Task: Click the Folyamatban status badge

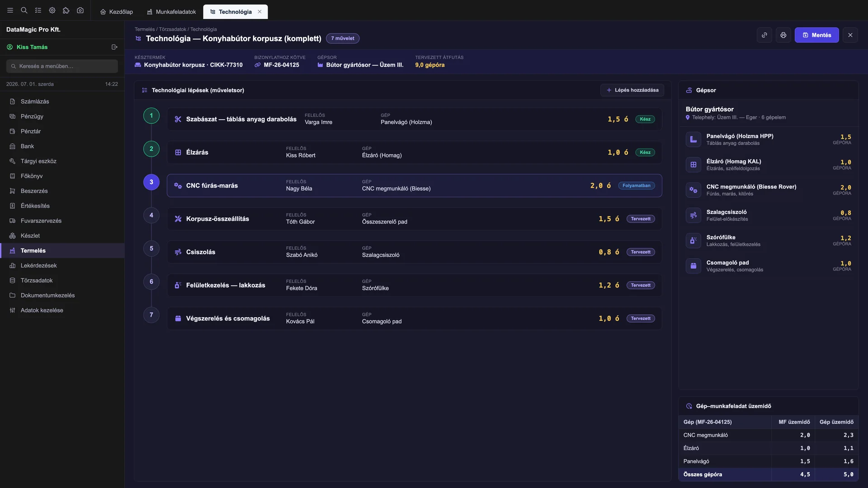Action: (636, 186)
